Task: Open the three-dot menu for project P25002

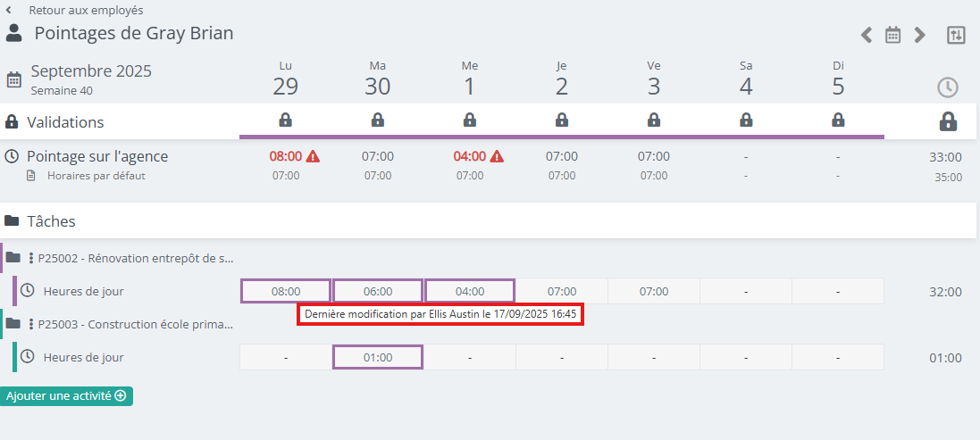Action: coord(31,259)
